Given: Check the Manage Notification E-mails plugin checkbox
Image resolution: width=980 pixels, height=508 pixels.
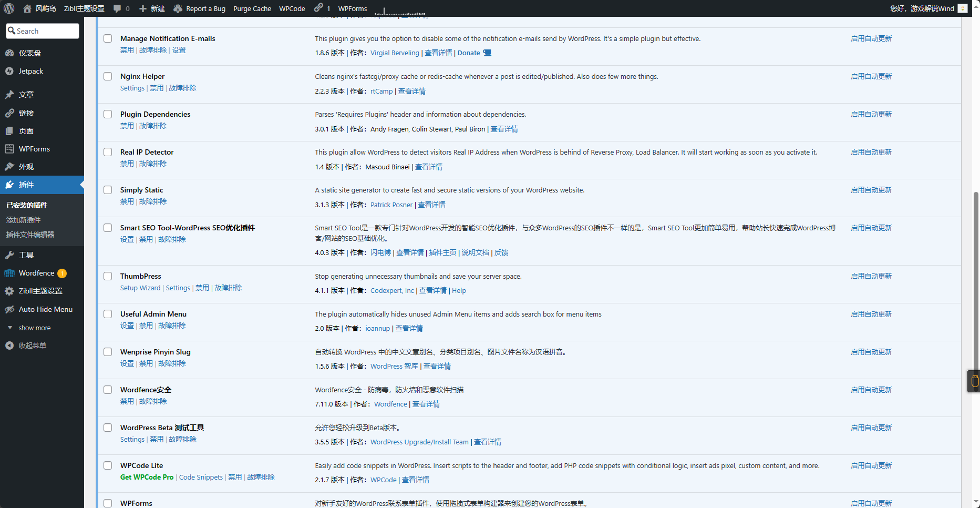Looking at the screenshot, I should click(x=108, y=38).
